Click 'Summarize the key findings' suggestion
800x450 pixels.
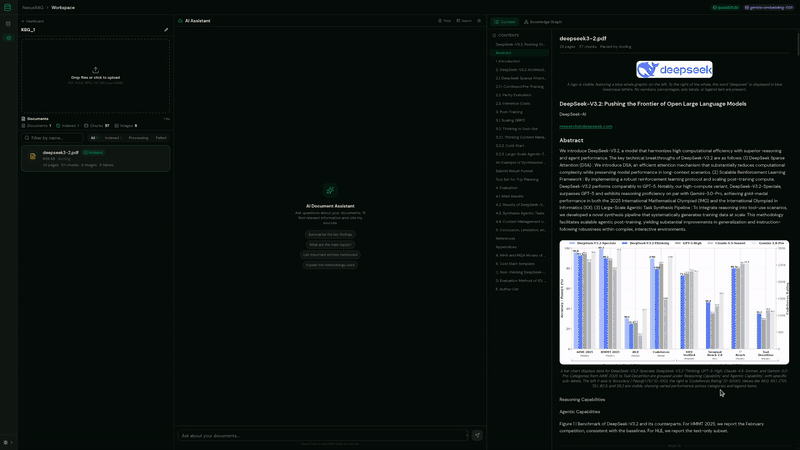click(330, 234)
